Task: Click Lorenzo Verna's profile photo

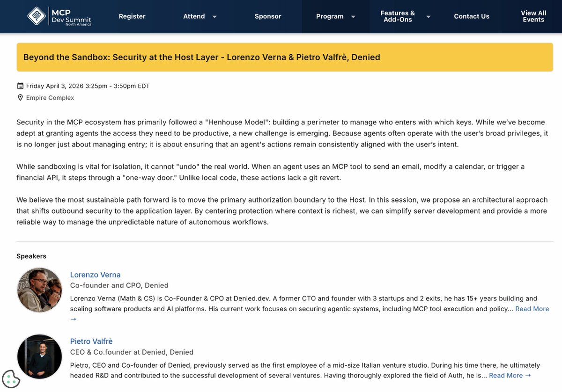Action: 40,290
